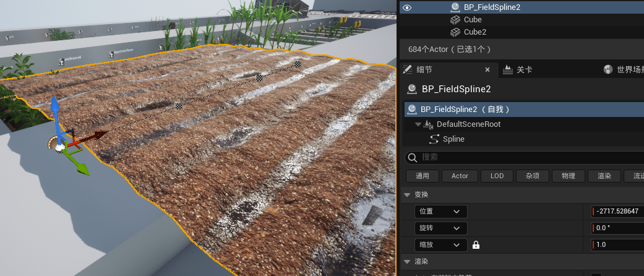Open the 旋转 rotation type dropdown
Viewport: 644px width, 276px height.
[x=440, y=228]
